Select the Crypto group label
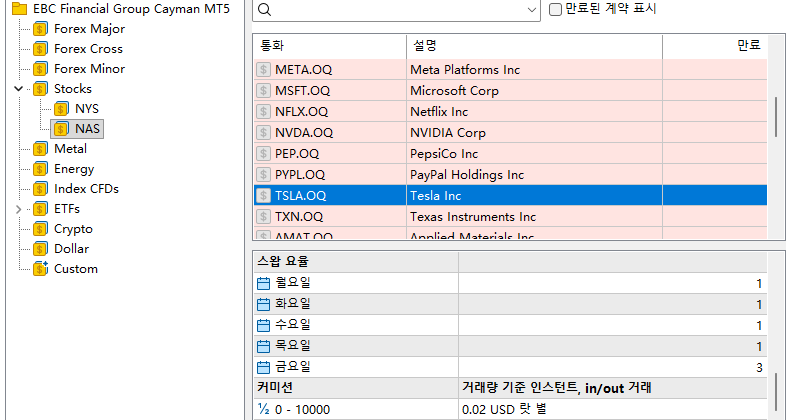 [73, 229]
